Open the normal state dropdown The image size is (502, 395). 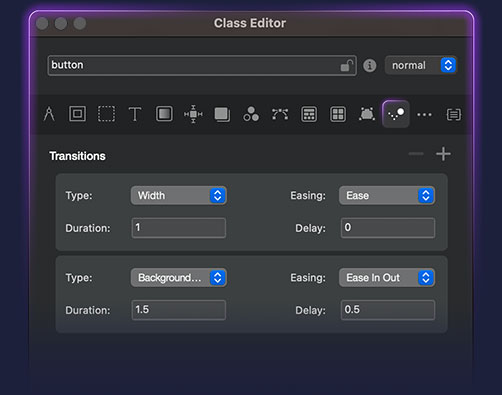pyautogui.click(x=421, y=65)
